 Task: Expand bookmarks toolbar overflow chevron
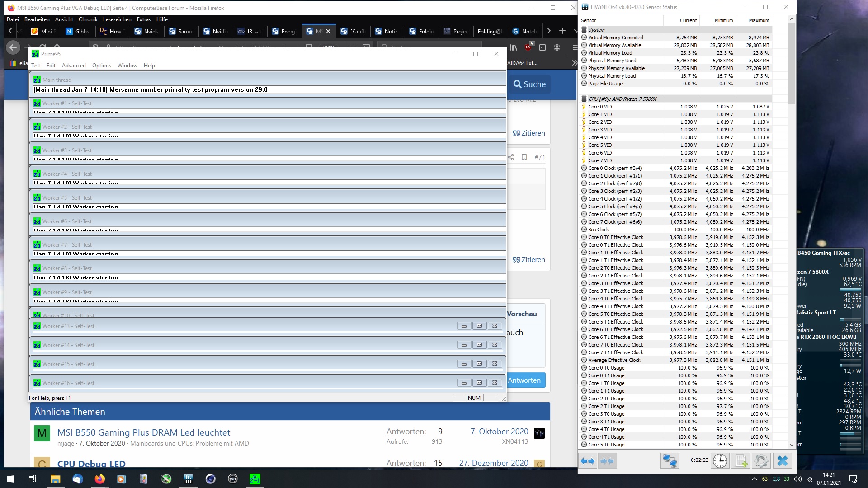574,63
